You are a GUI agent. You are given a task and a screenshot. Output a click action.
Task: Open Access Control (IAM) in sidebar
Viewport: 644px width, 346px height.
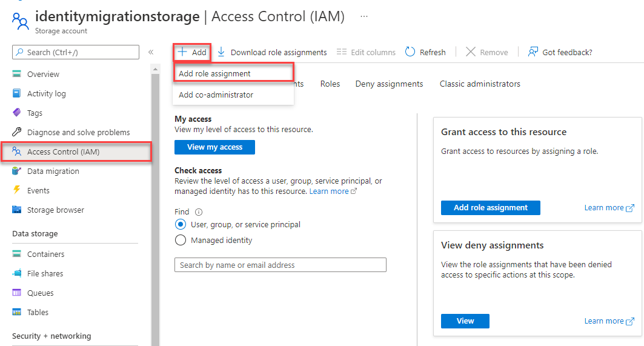click(76, 151)
